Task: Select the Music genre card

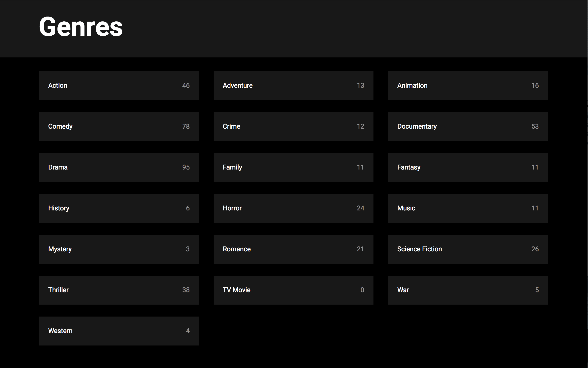Action: pos(468,208)
